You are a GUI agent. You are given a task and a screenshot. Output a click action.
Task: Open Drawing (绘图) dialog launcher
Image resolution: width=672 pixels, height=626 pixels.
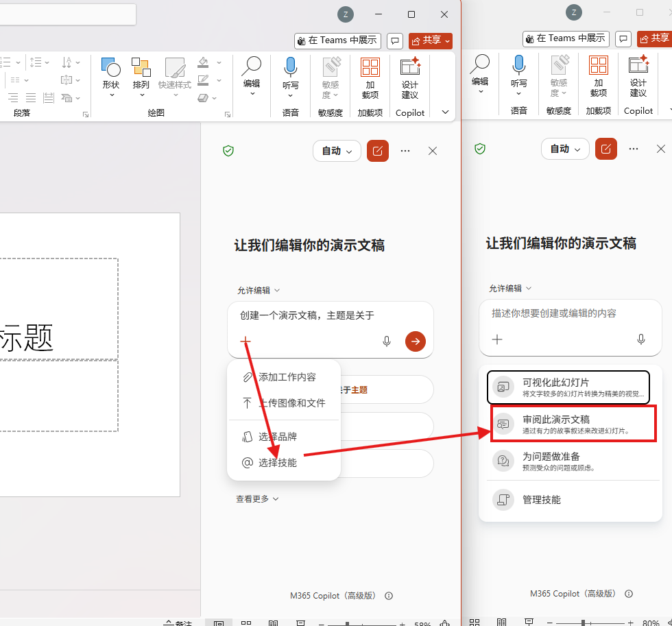(x=228, y=115)
